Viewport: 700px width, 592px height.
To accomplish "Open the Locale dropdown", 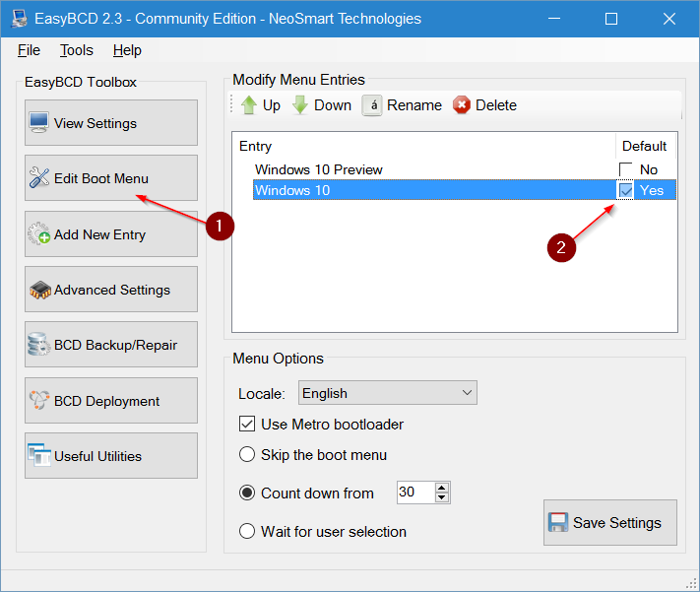I will coord(388,393).
